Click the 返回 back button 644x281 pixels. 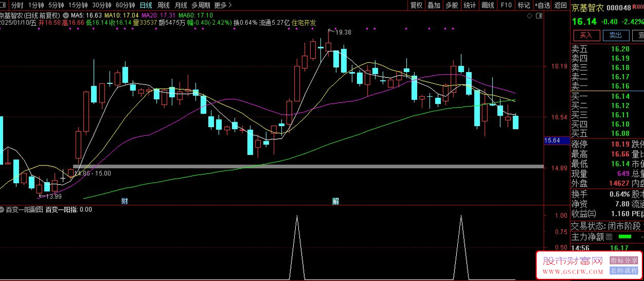[x=560, y=5]
